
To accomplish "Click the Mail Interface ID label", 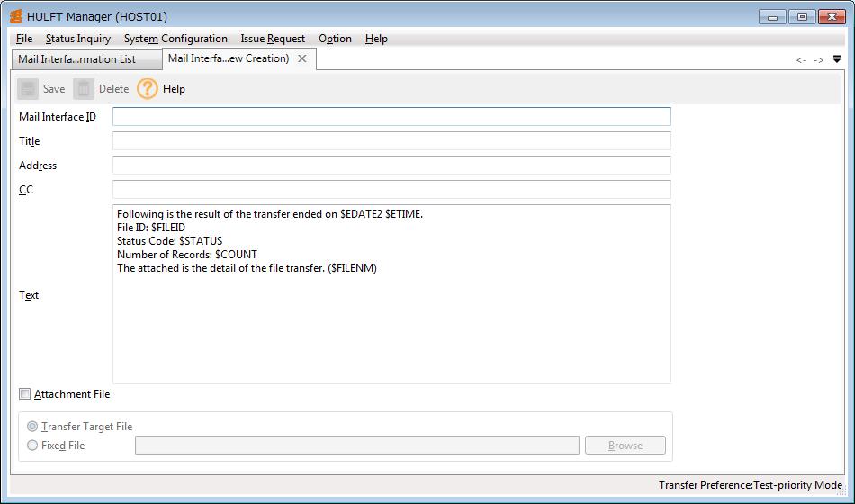I will (58, 117).
